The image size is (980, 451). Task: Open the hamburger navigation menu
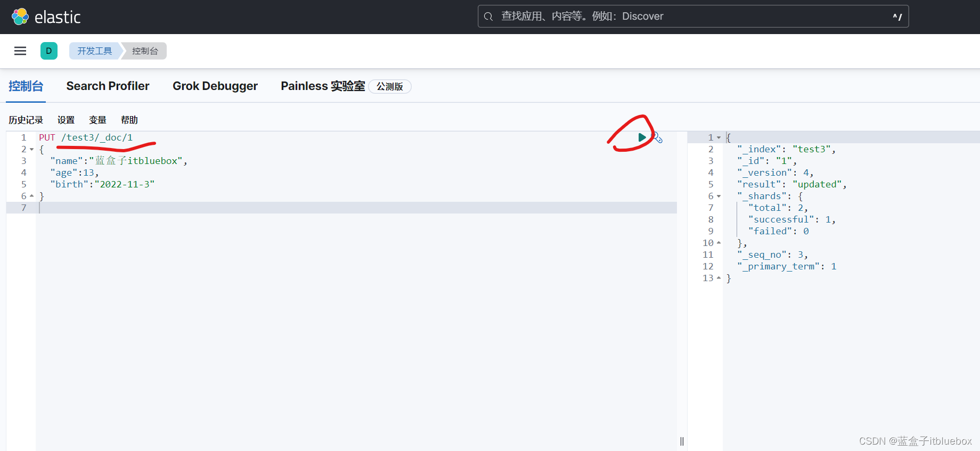point(20,51)
